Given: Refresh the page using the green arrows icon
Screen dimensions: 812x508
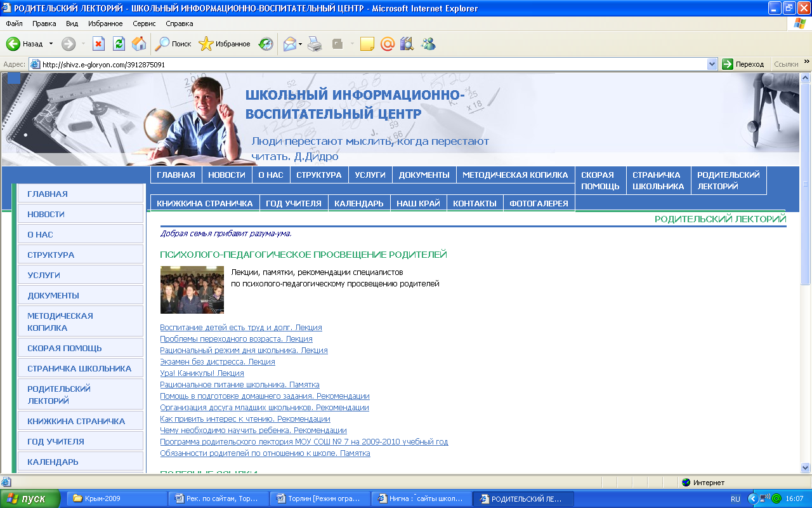Looking at the screenshot, I should tap(119, 44).
